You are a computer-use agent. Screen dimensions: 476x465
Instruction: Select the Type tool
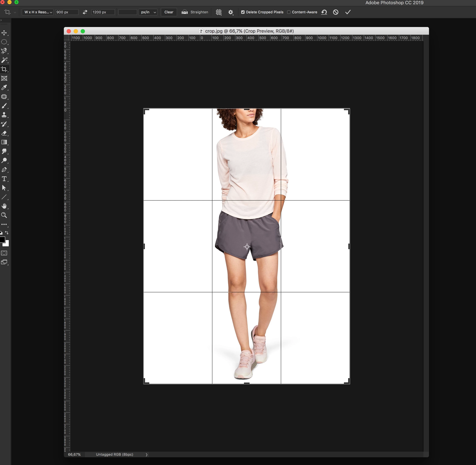pos(4,179)
